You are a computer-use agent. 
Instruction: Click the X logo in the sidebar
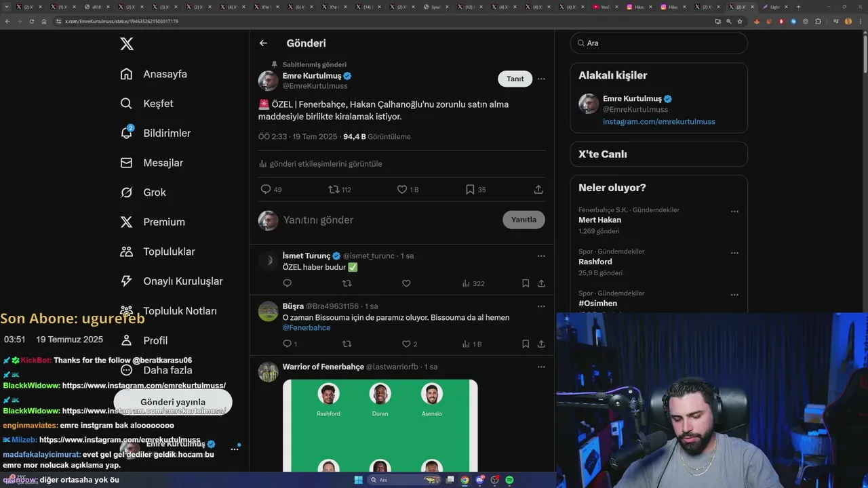pyautogui.click(x=127, y=44)
